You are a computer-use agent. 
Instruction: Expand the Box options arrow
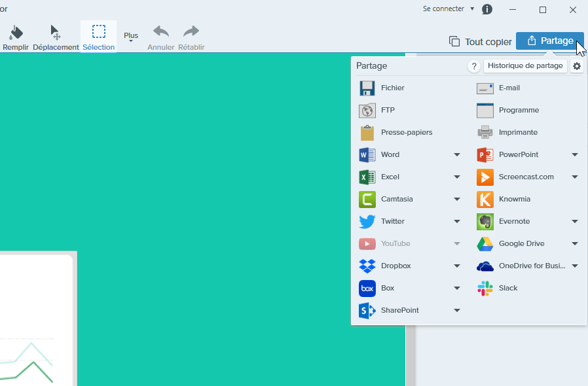tap(457, 288)
